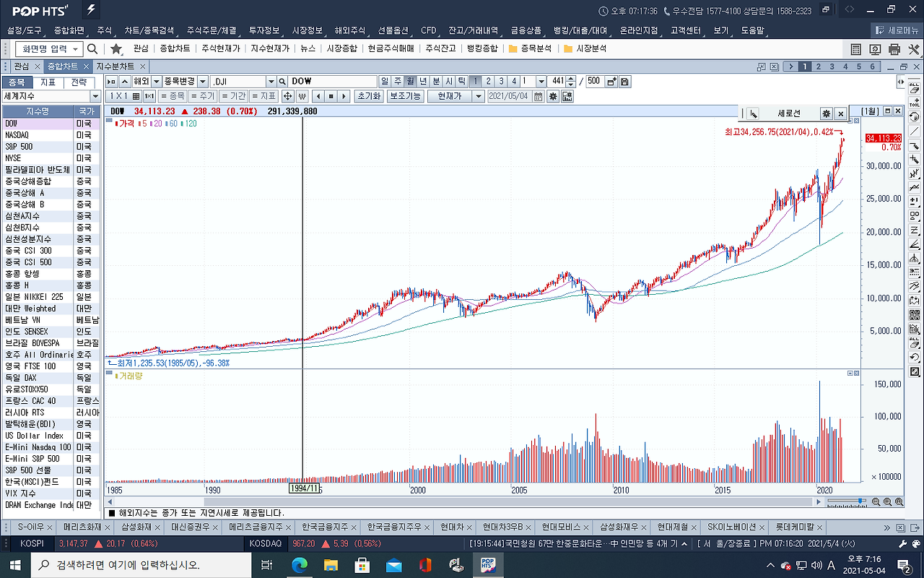Click the symbol search magnifier next to .DJI
Viewport: 924px width, 578px height.
pos(283,82)
